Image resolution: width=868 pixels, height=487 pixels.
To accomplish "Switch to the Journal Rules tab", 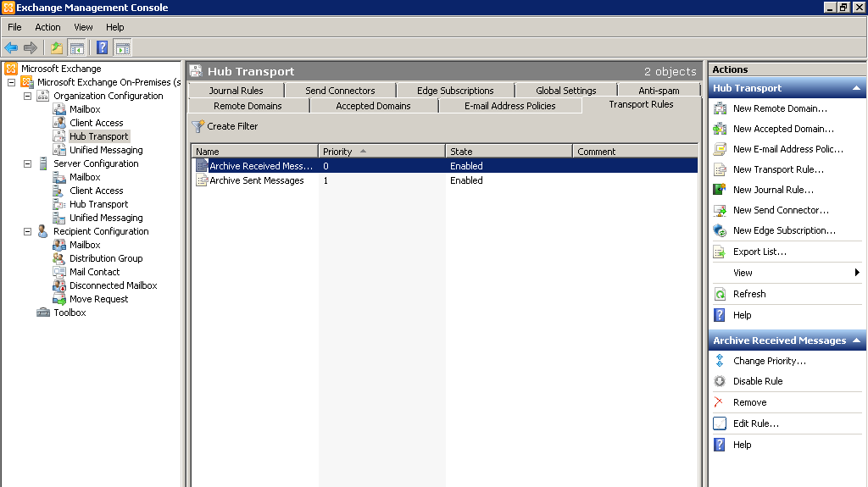I will (x=236, y=91).
